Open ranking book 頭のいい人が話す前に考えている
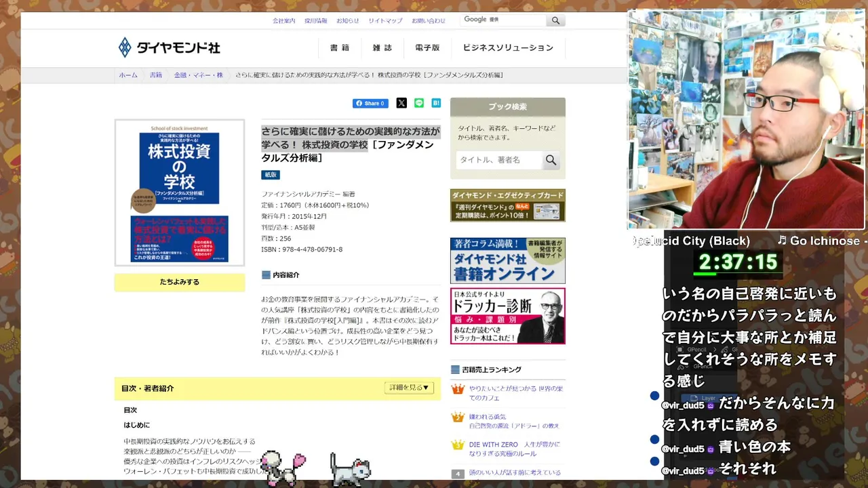Screen dimensions: 868x488 515,473
